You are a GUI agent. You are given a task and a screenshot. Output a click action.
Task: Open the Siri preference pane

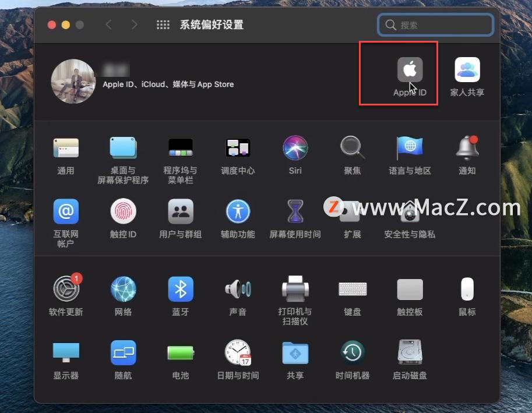point(295,147)
